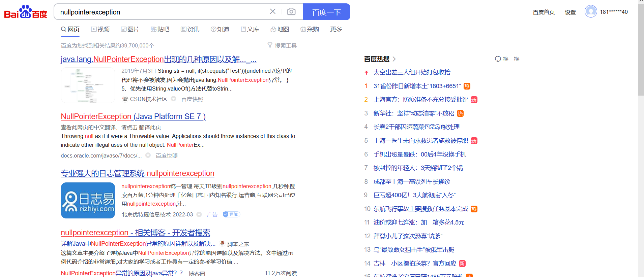Open java.lang.NullPointerException result title
This screenshot has height=277, width=644.
pos(158,59)
